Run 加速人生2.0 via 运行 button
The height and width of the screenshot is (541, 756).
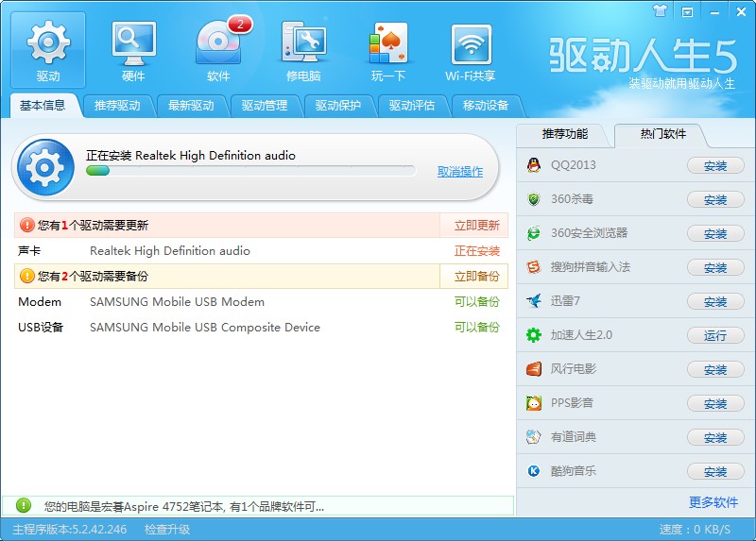(715, 335)
